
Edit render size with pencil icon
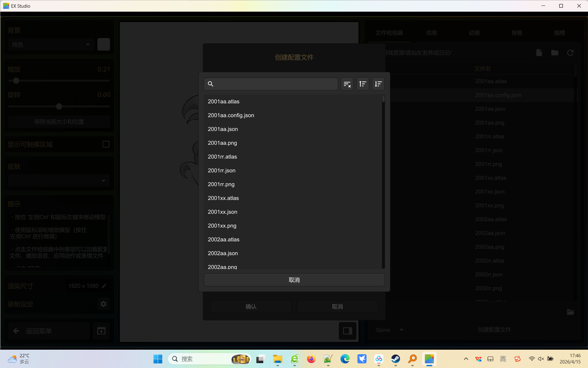click(x=104, y=286)
